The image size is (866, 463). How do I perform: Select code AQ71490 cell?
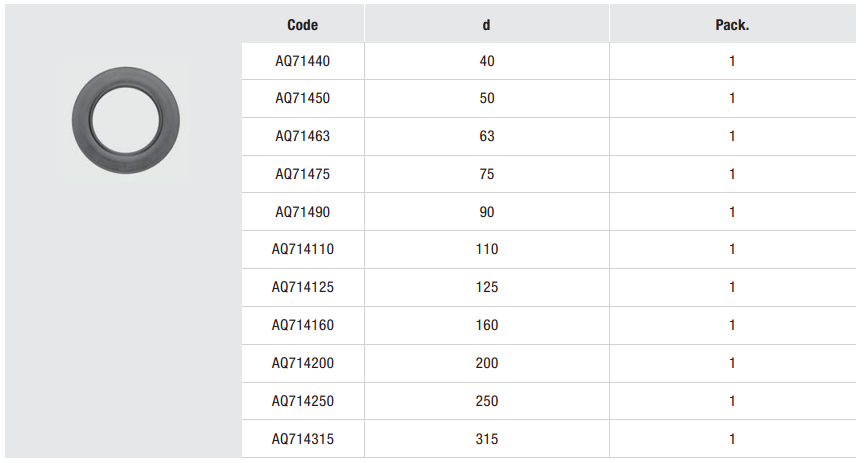pyautogui.click(x=302, y=212)
